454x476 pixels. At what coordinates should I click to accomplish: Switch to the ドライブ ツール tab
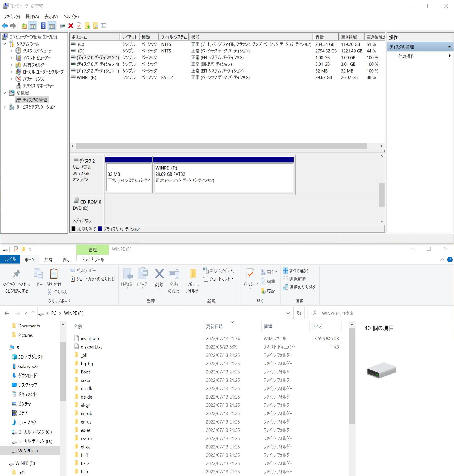tap(93, 259)
